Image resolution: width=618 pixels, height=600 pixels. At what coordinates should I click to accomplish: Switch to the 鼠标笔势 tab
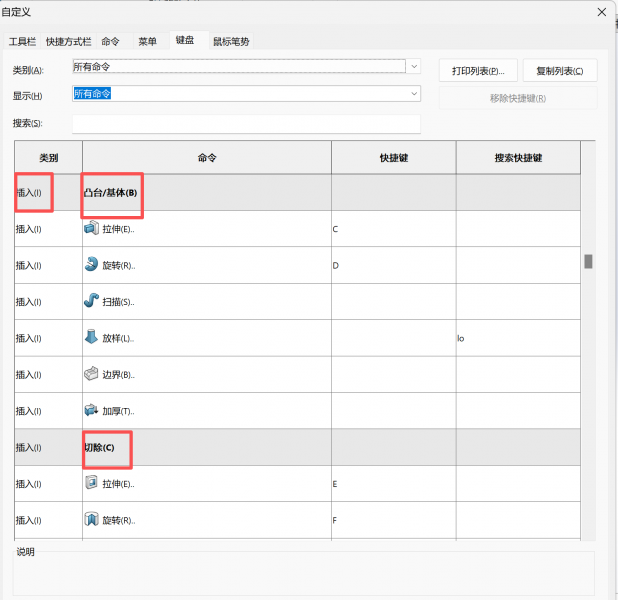pos(231,41)
